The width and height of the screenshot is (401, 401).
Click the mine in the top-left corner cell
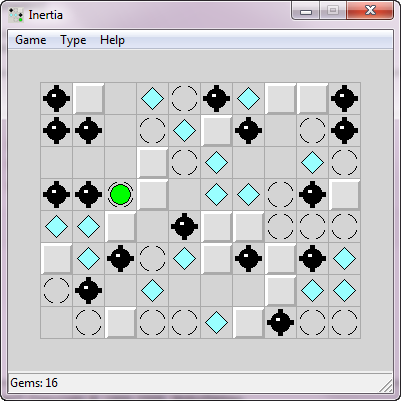click(x=56, y=98)
